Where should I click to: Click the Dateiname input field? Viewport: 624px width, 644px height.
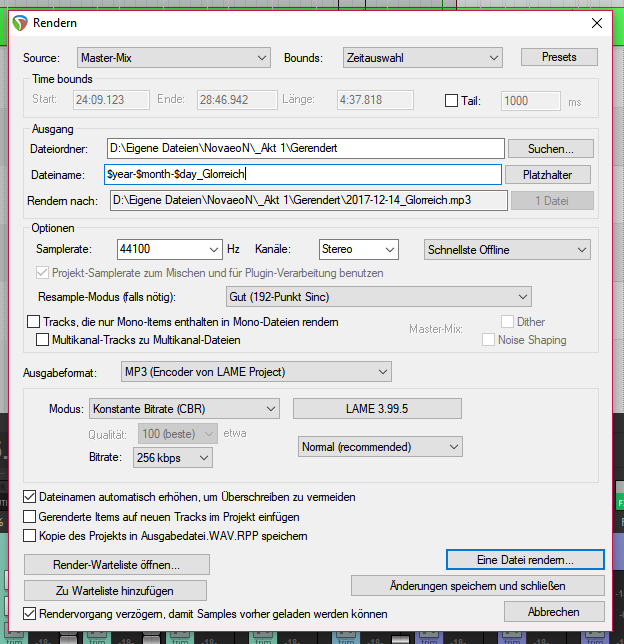[303, 175]
